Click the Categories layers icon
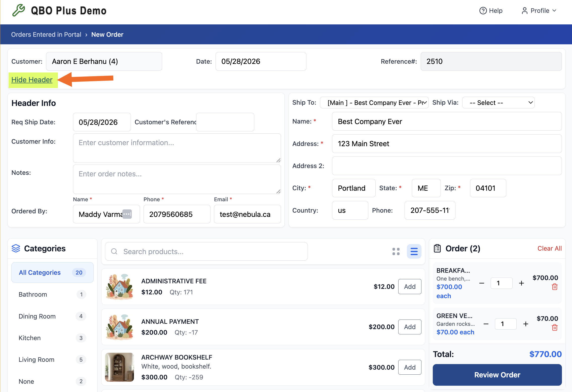The image size is (572, 392). pyautogui.click(x=16, y=248)
